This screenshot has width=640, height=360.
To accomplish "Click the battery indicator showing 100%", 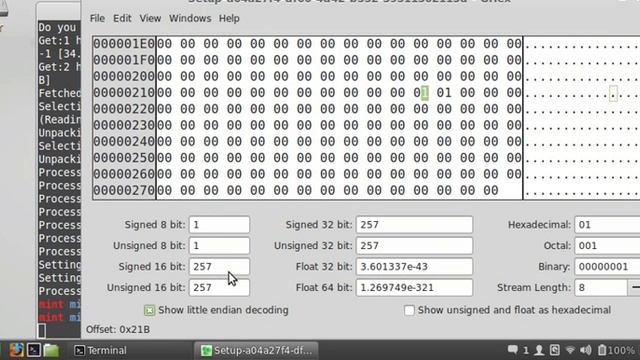I will [616, 350].
